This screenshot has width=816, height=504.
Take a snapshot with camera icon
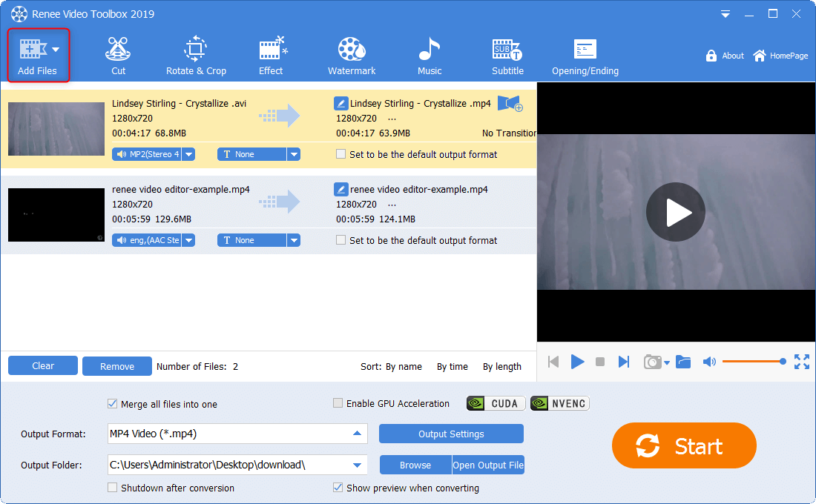pyautogui.click(x=652, y=362)
